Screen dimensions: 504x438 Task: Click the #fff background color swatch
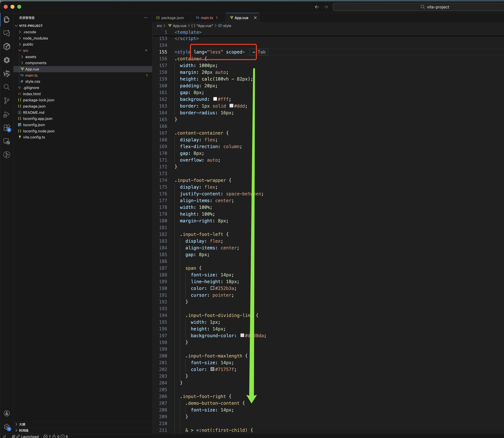point(215,99)
